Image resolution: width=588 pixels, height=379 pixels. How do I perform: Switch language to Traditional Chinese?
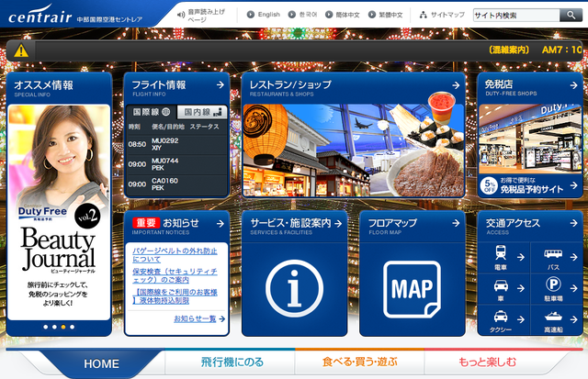pos(386,15)
